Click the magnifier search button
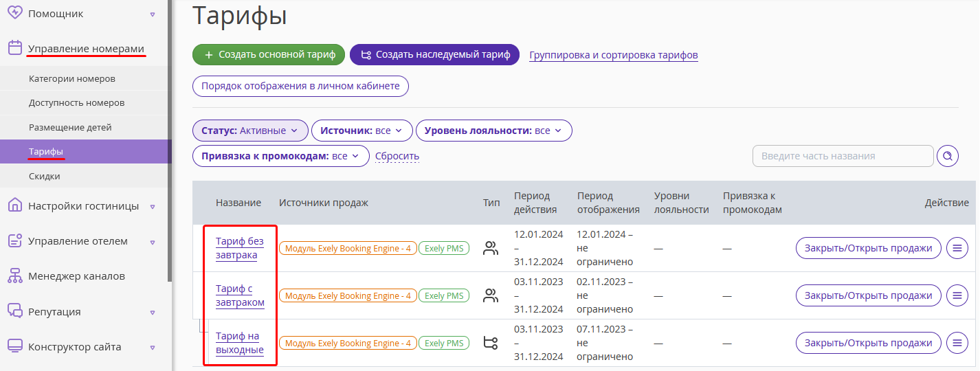980x371 pixels. 948,156
